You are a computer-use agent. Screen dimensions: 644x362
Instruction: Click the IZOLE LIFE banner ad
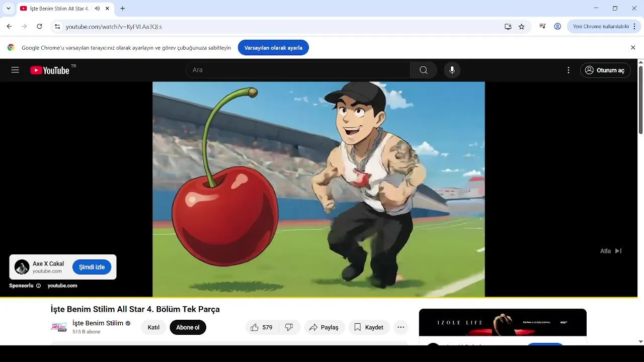[x=503, y=322]
